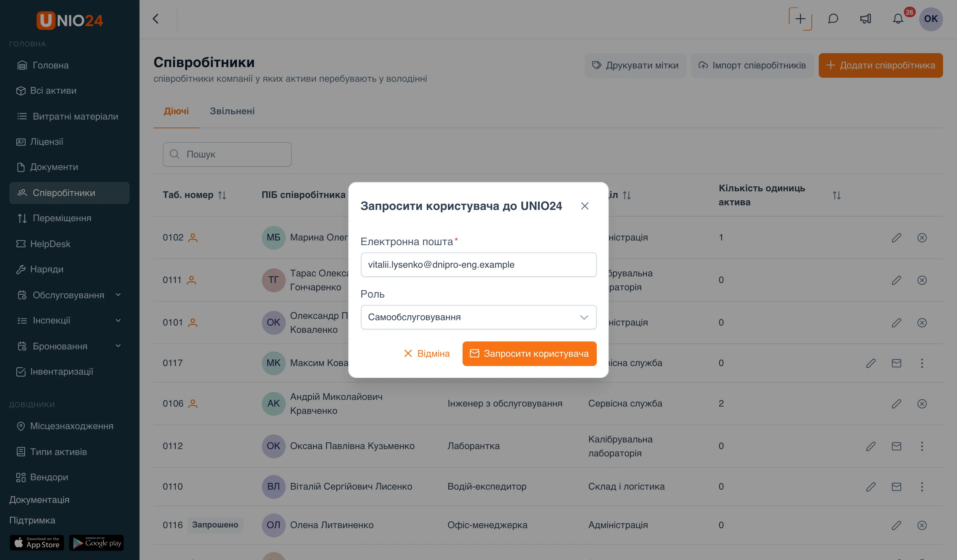
Task: Click Запросити користувача button
Action: (529, 353)
